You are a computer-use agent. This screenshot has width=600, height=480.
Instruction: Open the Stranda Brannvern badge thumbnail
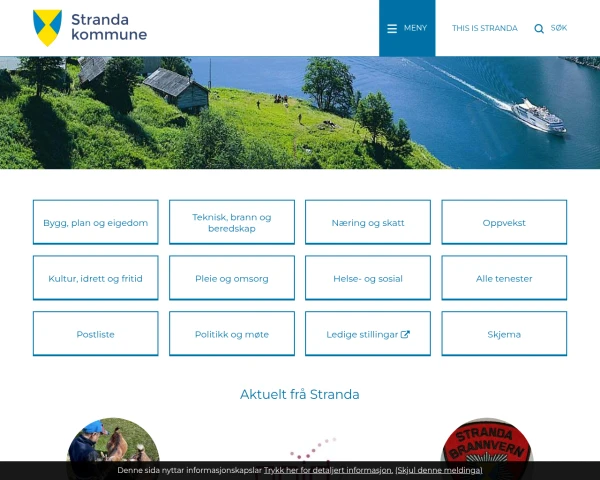click(x=487, y=440)
